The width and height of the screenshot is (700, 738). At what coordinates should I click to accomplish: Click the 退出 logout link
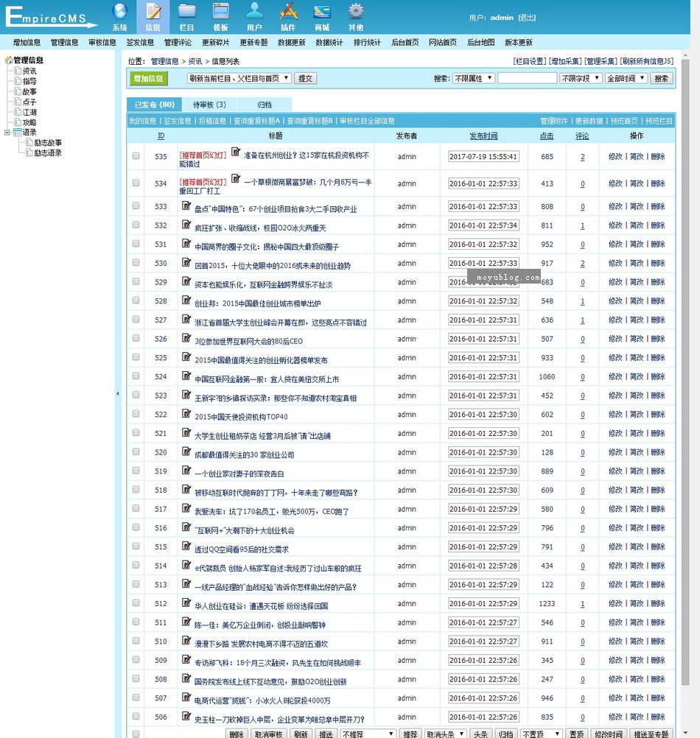(527, 18)
